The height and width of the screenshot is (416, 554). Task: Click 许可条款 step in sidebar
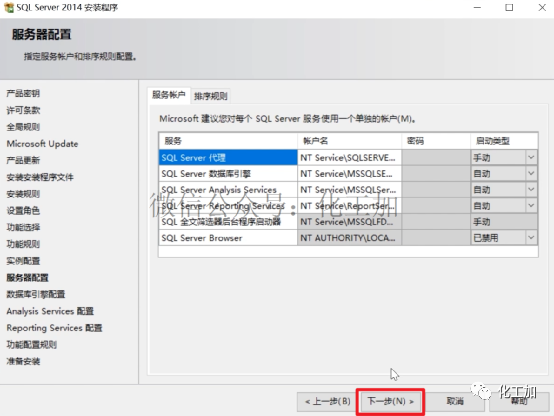click(x=23, y=110)
